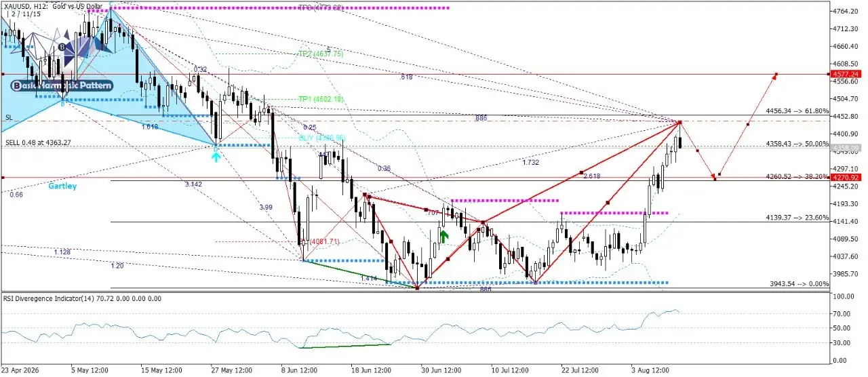Click the 4504.70 price axis value

(x=844, y=99)
